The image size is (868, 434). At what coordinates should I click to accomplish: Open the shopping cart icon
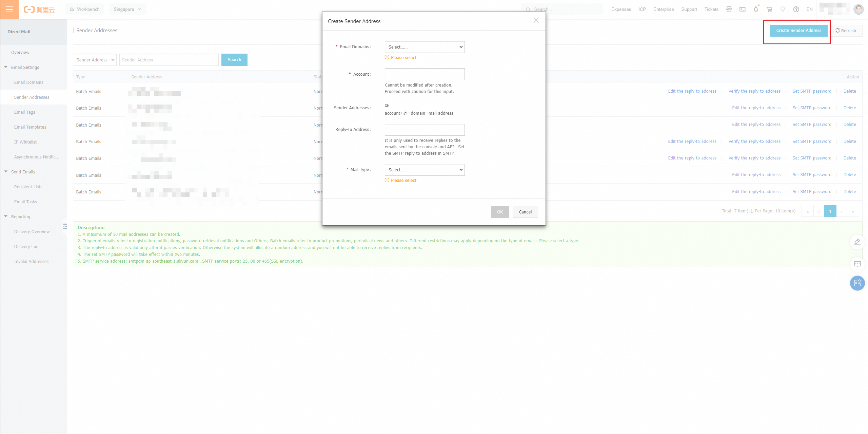(x=769, y=10)
